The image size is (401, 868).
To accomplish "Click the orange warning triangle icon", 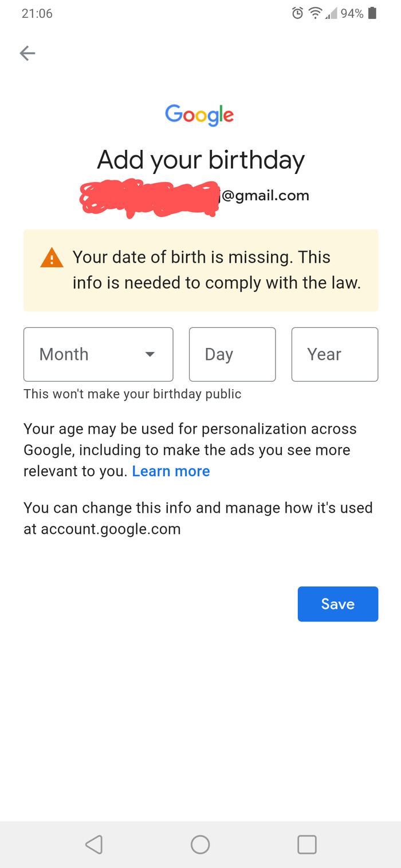I will pos(50,257).
